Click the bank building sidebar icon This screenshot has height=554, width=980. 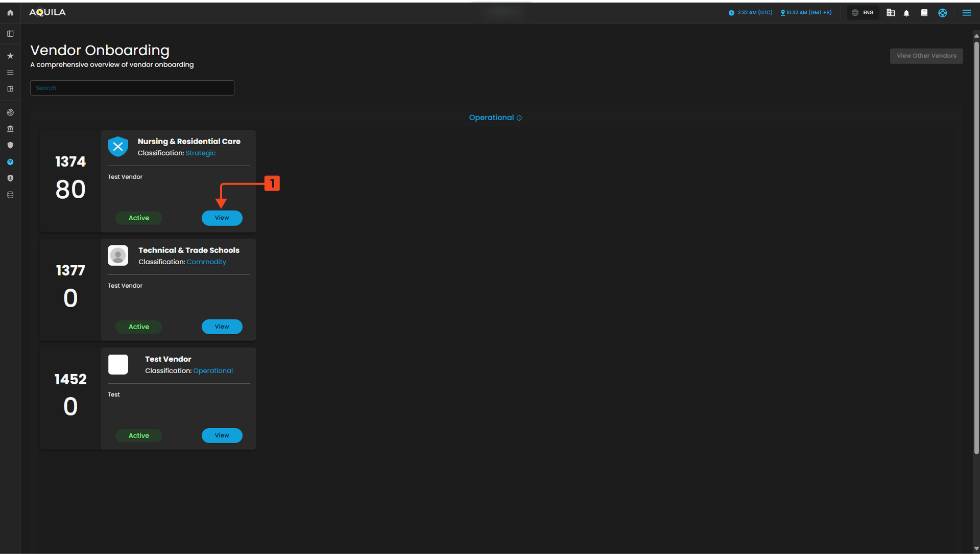(x=10, y=129)
